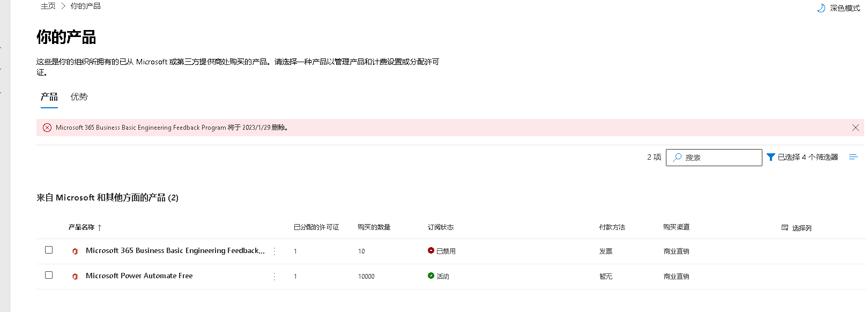Viewport: 868px width, 312px height.
Task: Click the 付款方法 column header
Action: tap(612, 227)
